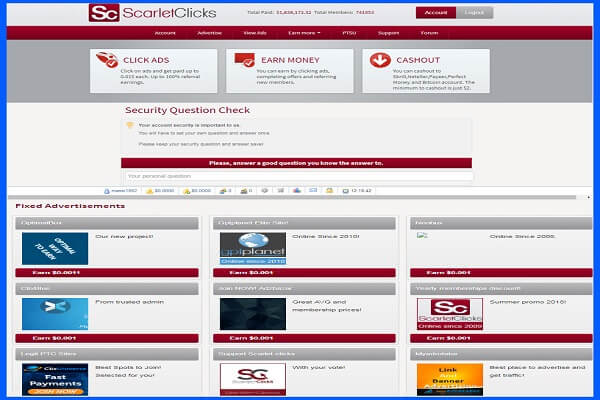Go to the Forum menu item
This screenshot has height=400, width=600.
coord(429,33)
